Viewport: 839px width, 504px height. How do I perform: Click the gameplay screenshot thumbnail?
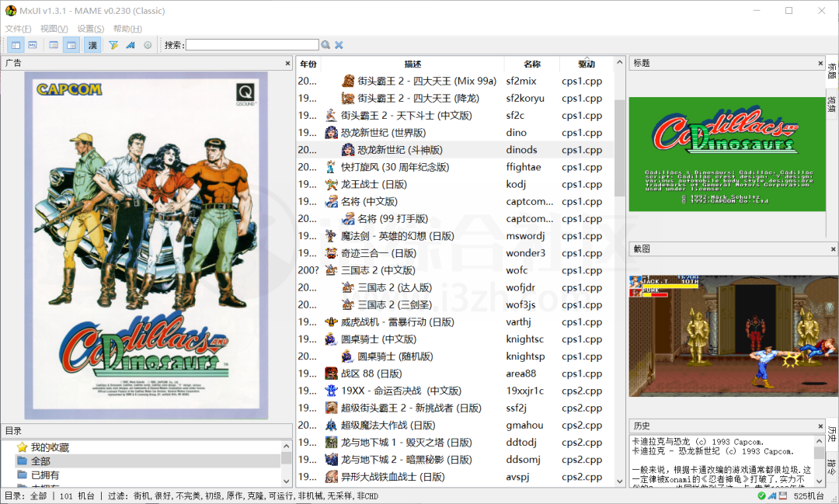733,336
